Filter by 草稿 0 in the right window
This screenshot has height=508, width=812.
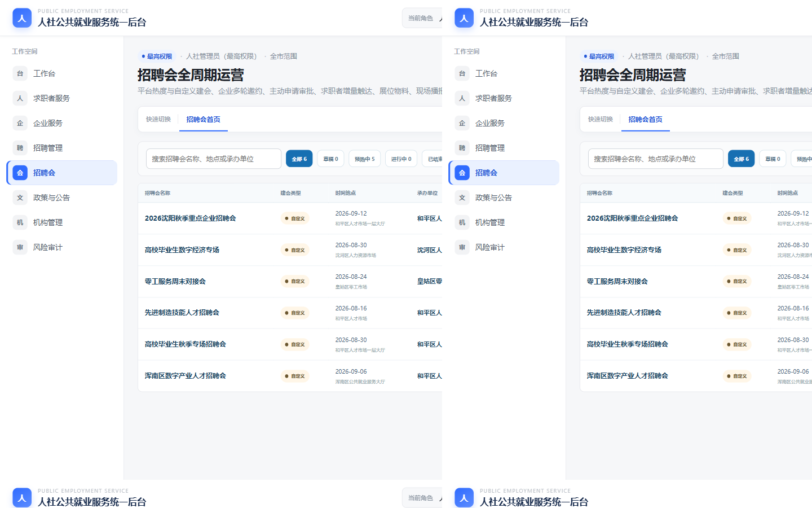click(773, 159)
